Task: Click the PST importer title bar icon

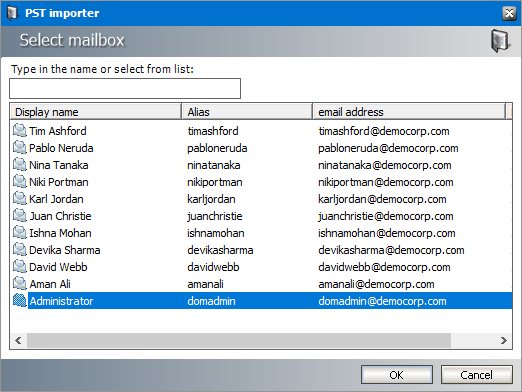Action: (12, 13)
